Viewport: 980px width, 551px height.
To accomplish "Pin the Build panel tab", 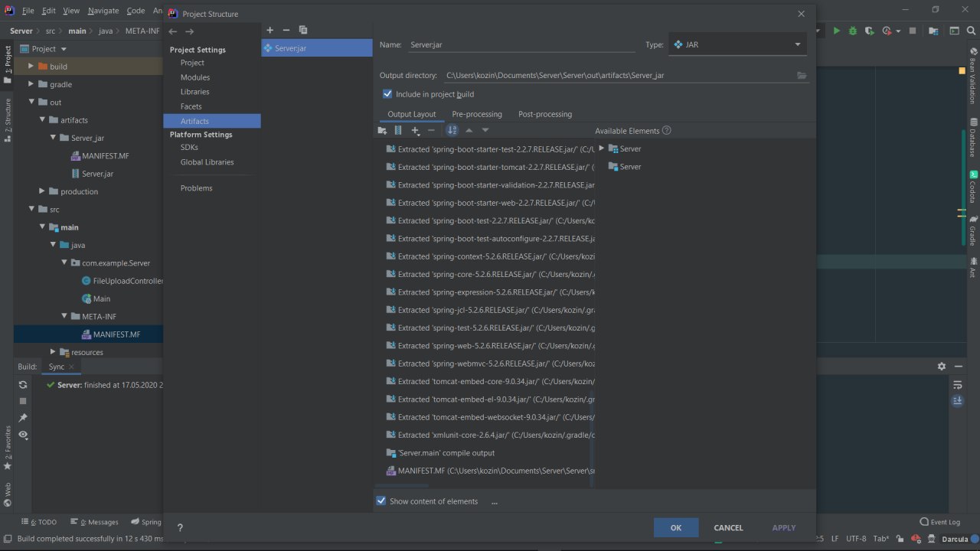I will pos(23,418).
